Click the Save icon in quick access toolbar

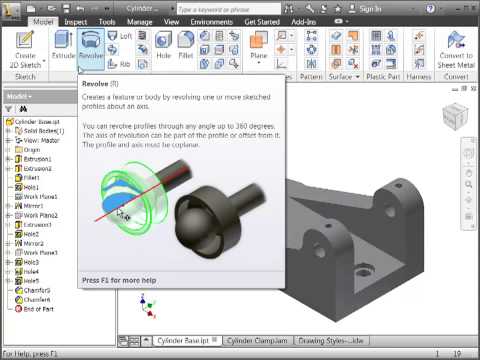[x=66, y=9]
